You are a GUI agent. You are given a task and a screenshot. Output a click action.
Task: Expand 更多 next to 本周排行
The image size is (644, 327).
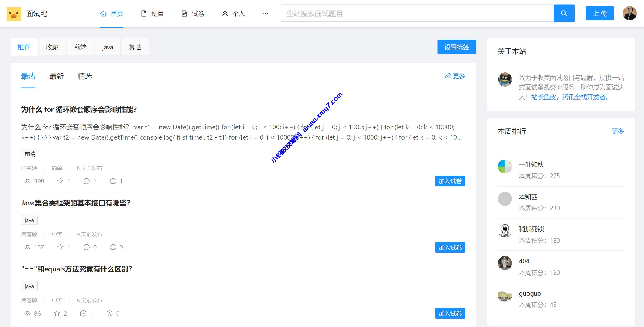(x=617, y=131)
